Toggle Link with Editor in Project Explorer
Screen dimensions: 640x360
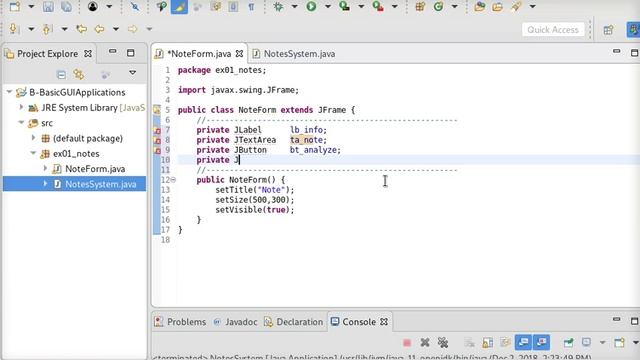pyautogui.click(x=79, y=74)
